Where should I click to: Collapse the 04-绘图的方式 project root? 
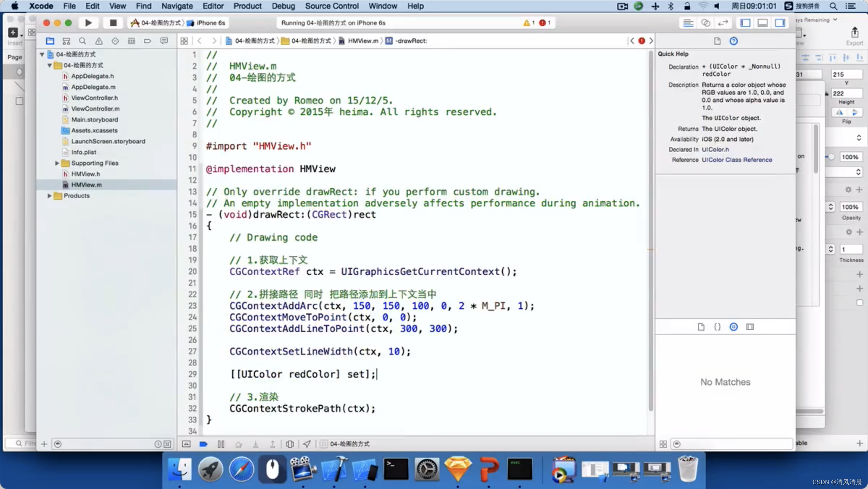(x=42, y=54)
